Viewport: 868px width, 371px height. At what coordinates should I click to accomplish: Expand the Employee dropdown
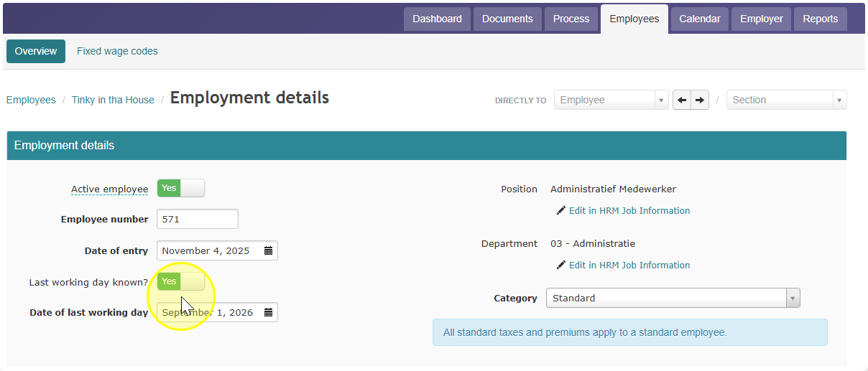click(x=611, y=100)
